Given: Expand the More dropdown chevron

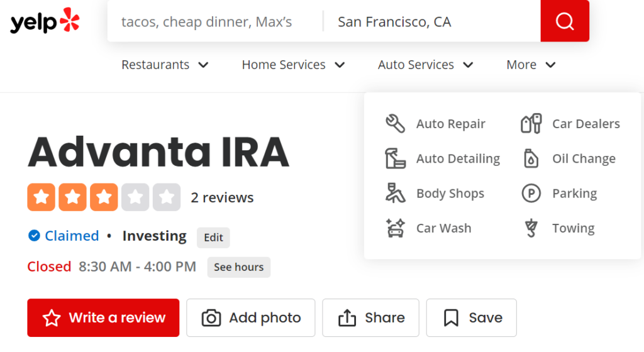Looking at the screenshot, I should pyautogui.click(x=551, y=65).
